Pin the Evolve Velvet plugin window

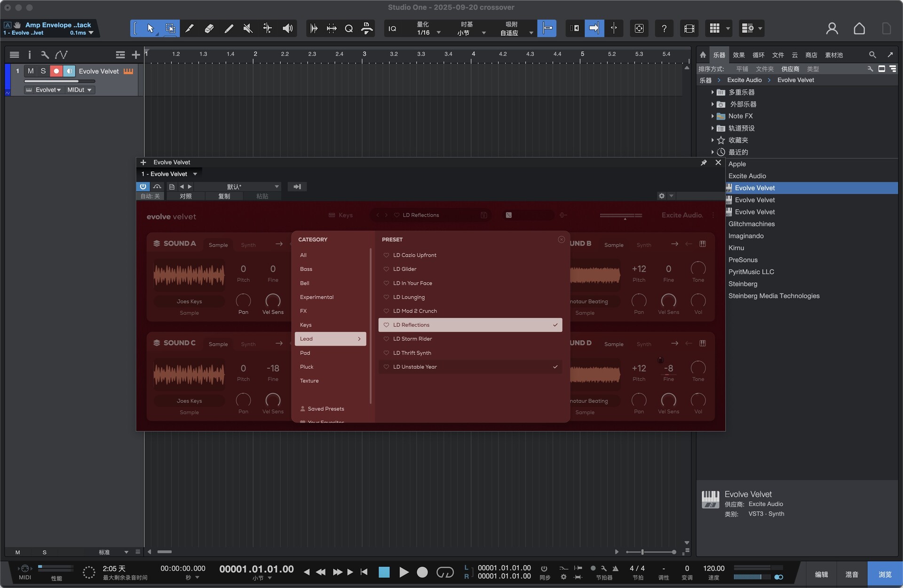coord(704,163)
